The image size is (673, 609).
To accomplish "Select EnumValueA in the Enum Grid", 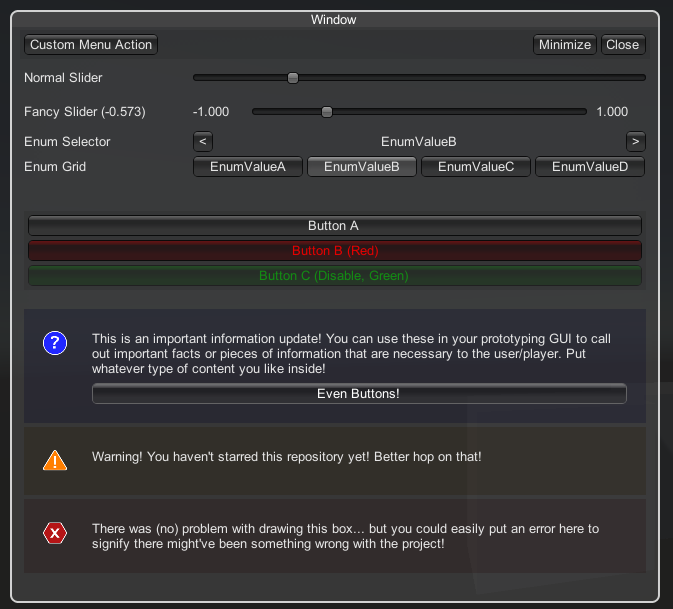I will (x=248, y=167).
